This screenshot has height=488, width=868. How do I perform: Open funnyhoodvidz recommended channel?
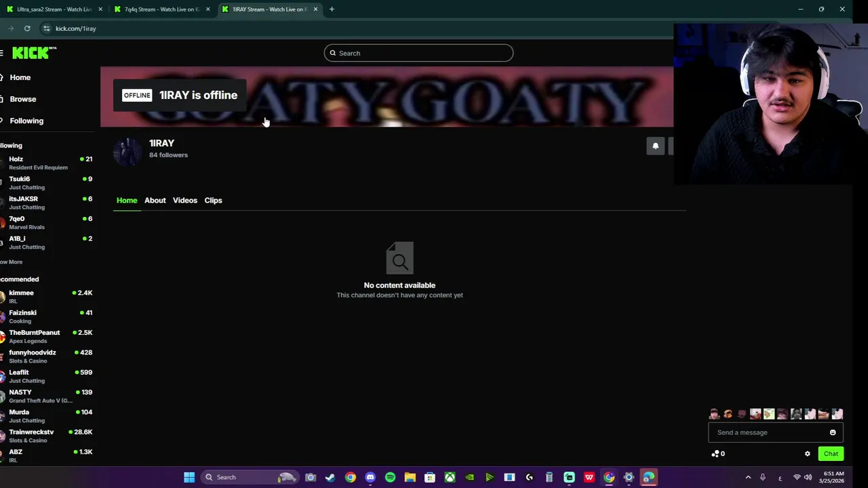point(47,357)
